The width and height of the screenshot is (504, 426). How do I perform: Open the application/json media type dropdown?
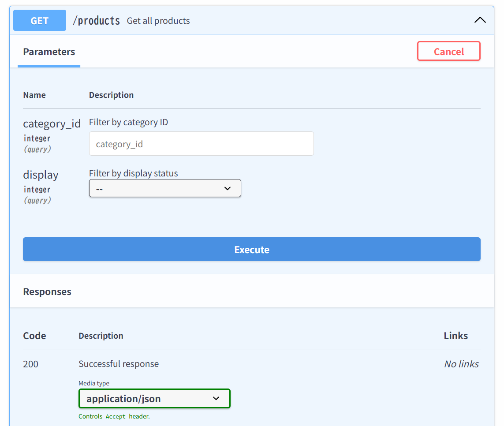[154, 399]
